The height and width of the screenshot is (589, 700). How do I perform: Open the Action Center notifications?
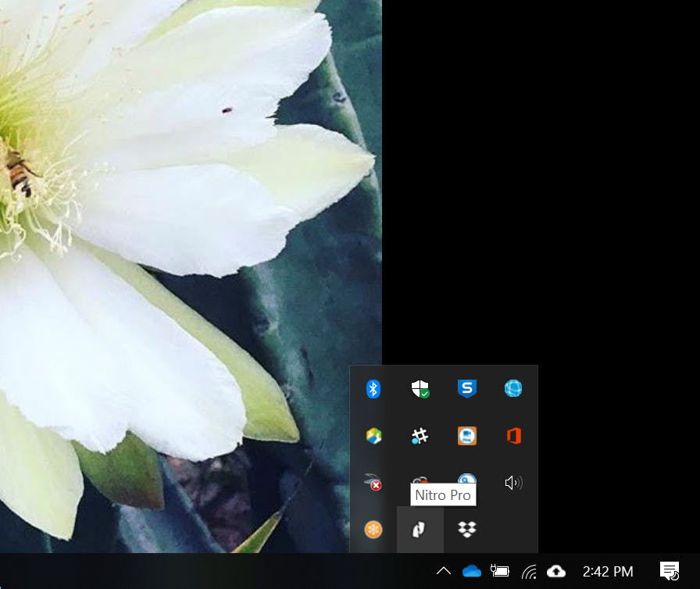670,571
